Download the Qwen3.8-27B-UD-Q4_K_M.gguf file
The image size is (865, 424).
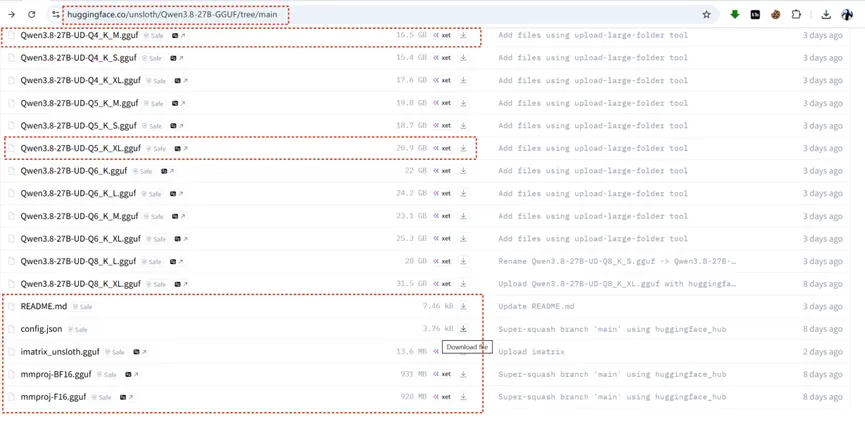tap(463, 35)
